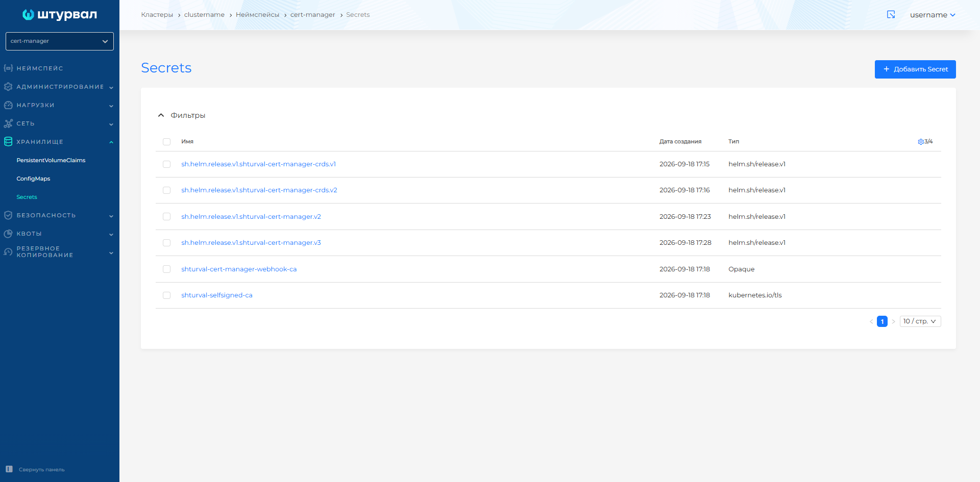The width and height of the screenshot is (980, 482).
Task: Click Свернуть панель text
Action: pos(42,470)
